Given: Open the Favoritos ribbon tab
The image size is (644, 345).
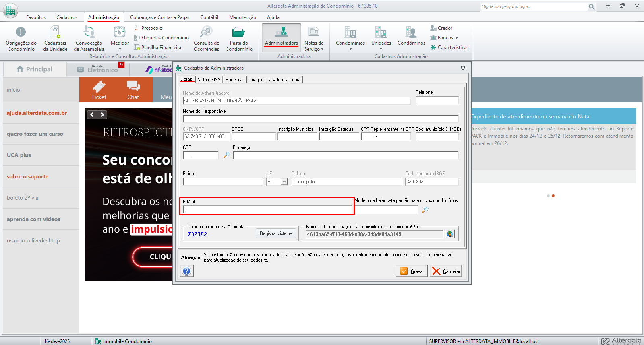Looking at the screenshot, I should [36, 17].
